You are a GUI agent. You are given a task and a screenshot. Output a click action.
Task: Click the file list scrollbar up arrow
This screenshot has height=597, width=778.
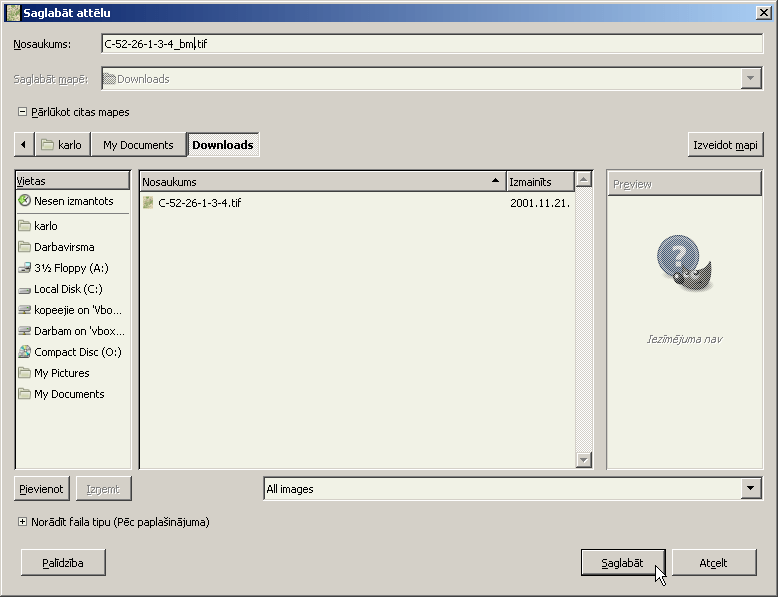click(584, 179)
